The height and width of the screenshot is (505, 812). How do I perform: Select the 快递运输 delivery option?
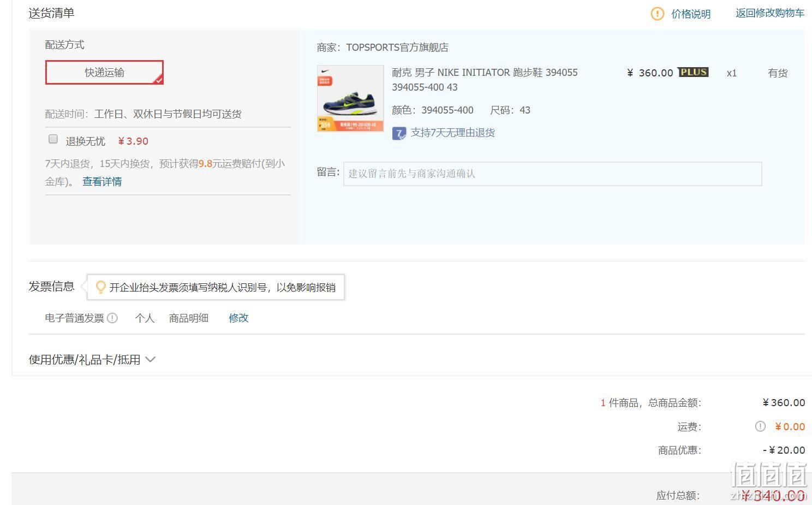[104, 72]
